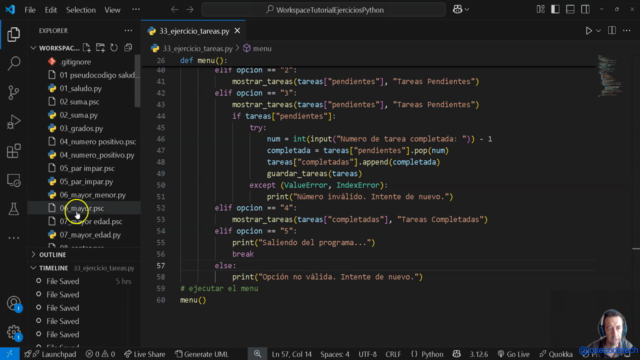
Task: Click the menu breadcrumb symbol
Action: (x=257, y=49)
